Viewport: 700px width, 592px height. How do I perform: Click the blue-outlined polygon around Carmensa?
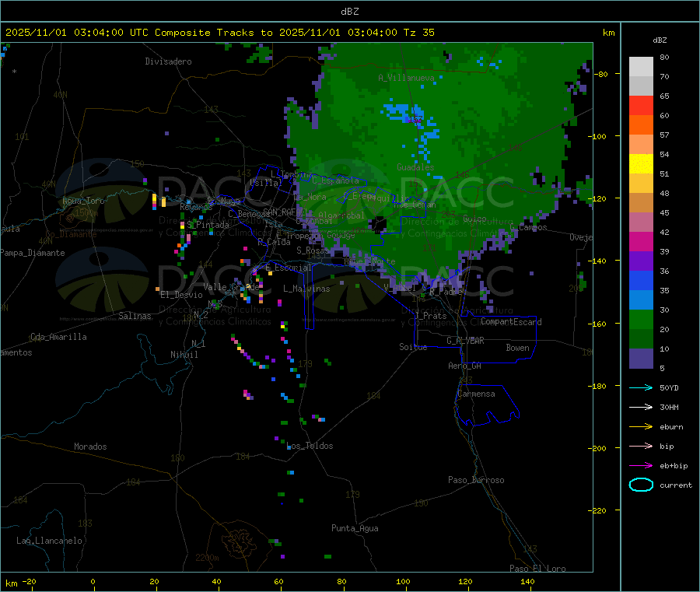(486, 405)
